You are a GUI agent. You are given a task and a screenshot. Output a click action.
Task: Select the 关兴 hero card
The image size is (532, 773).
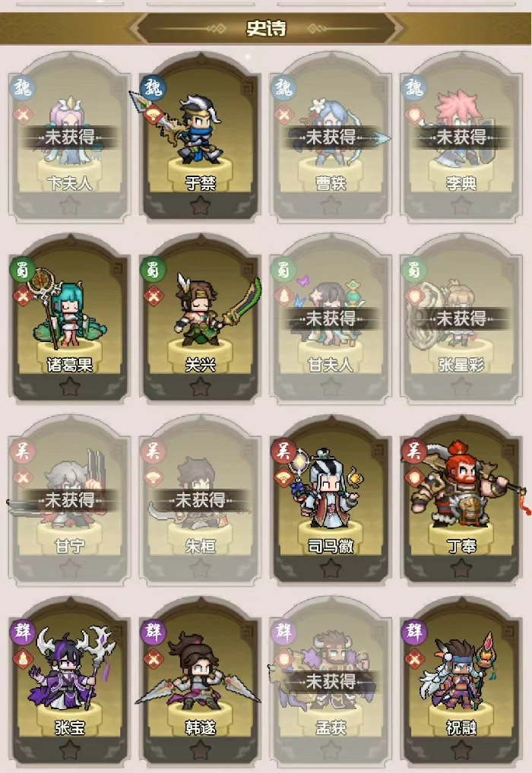point(200,317)
